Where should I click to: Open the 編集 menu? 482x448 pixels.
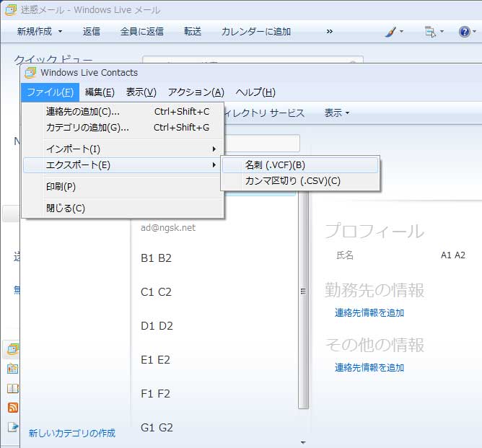pos(100,92)
